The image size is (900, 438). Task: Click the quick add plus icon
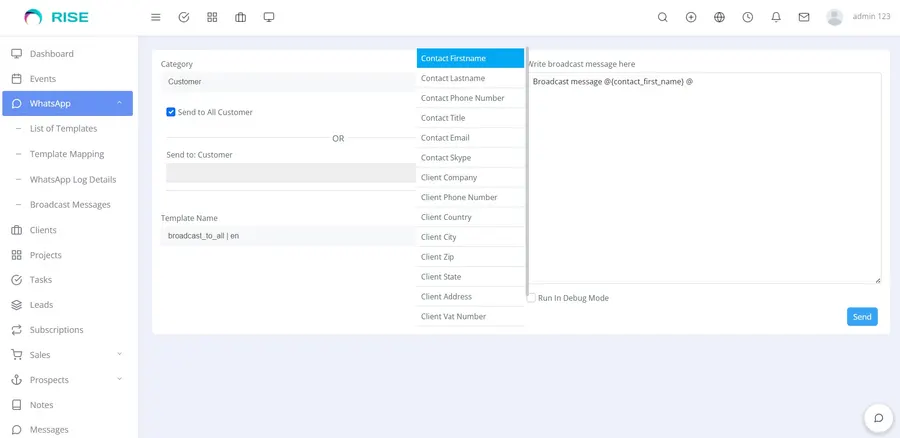coord(691,17)
